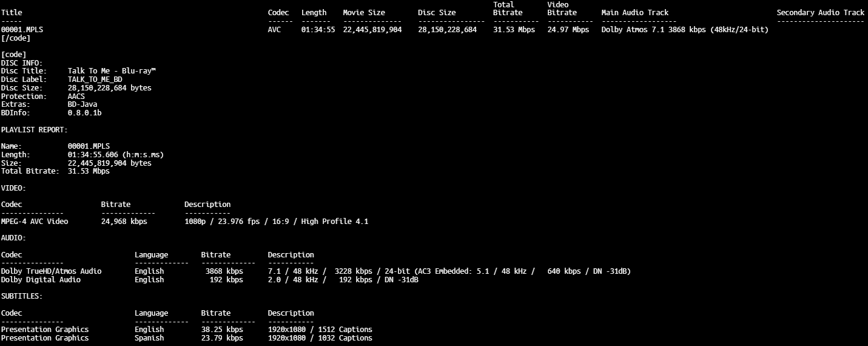
Task: Select the playlist length 01:34:55.606
Action: coord(115,155)
